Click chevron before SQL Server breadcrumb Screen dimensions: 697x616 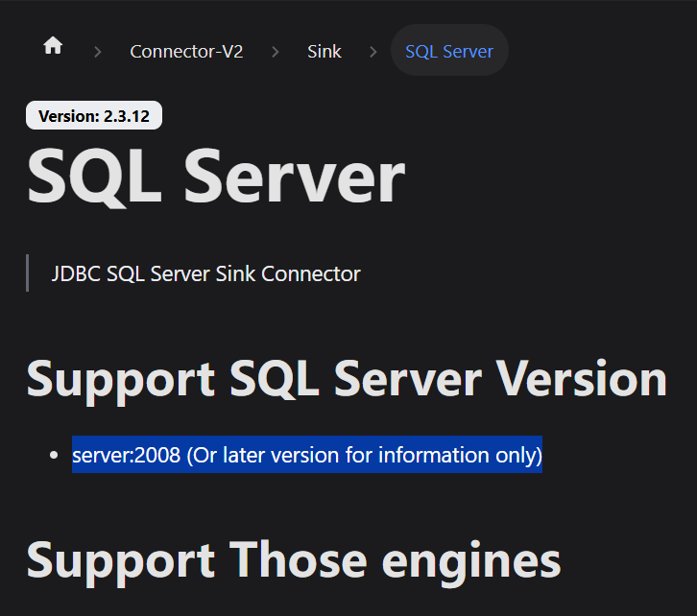(x=373, y=52)
